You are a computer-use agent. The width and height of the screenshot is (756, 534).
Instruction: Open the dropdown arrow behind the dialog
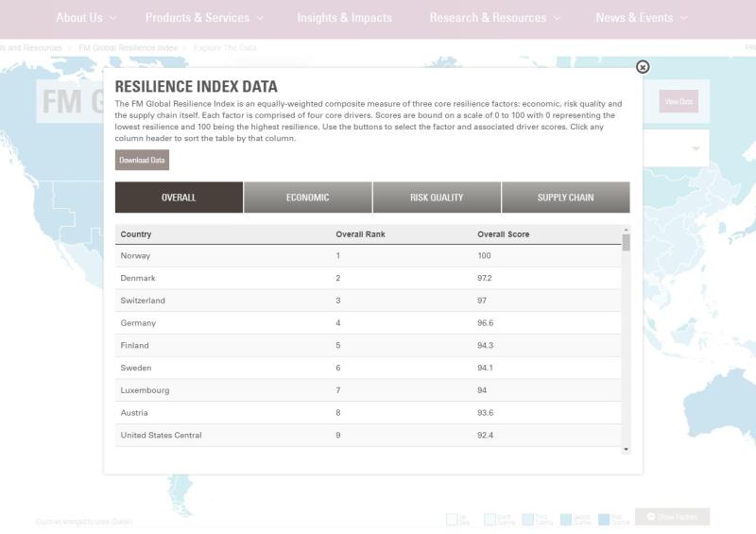[696, 148]
